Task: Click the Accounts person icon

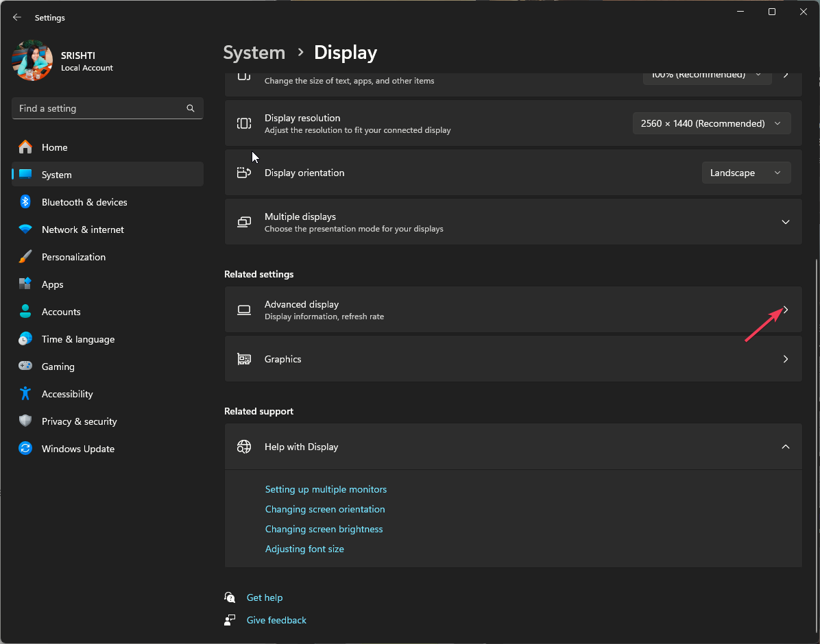Action: pyautogui.click(x=25, y=312)
